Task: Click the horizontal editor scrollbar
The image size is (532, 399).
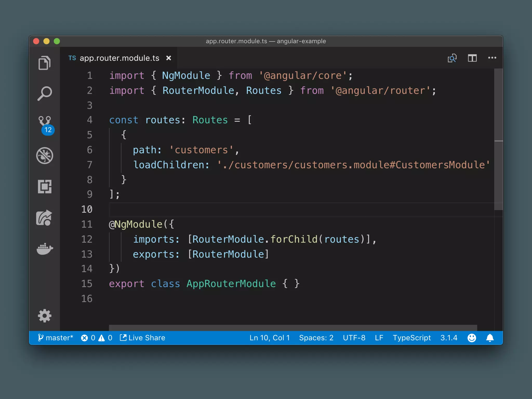Action: [x=293, y=328]
